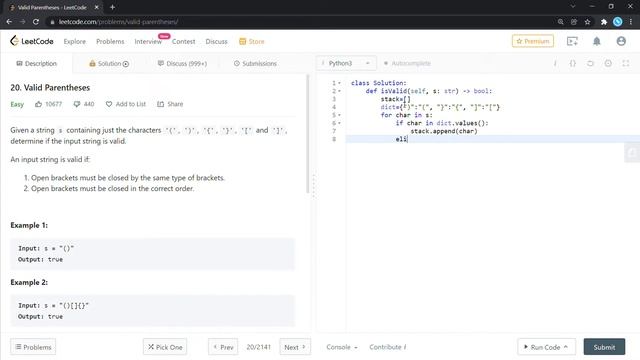640x360 pixels.
Task: Click the browser share page icon
Action: point(574,22)
